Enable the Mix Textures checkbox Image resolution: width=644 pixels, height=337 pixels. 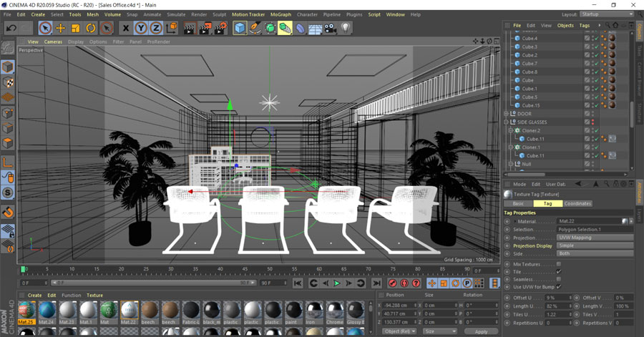[x=559, y=264]
